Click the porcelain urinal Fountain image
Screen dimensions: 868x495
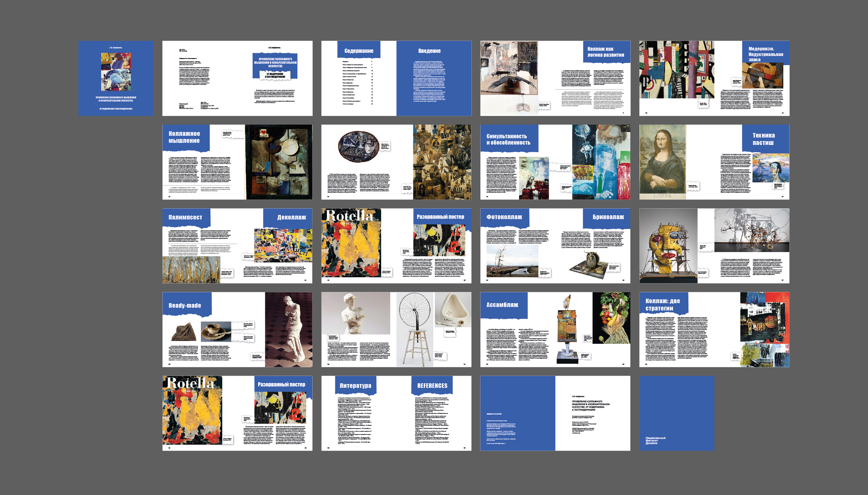(x=453, y=309)
